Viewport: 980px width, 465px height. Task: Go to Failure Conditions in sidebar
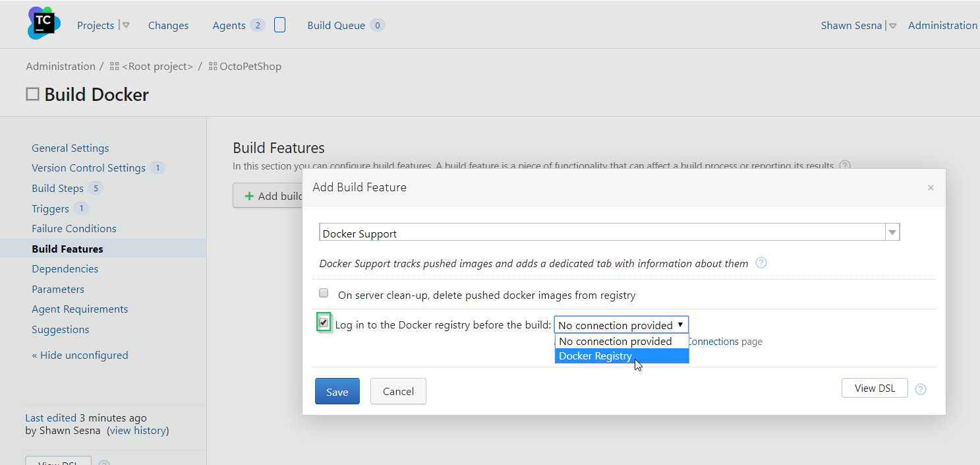74,229
